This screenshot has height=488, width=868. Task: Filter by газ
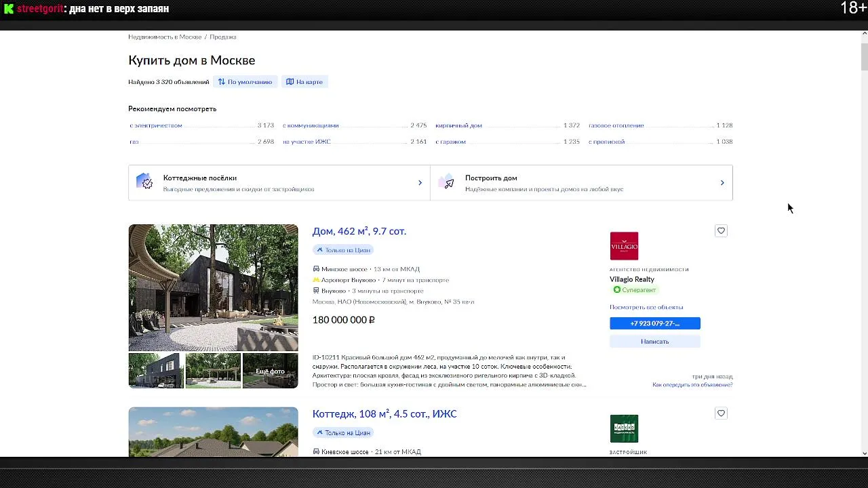coord(134,142)
